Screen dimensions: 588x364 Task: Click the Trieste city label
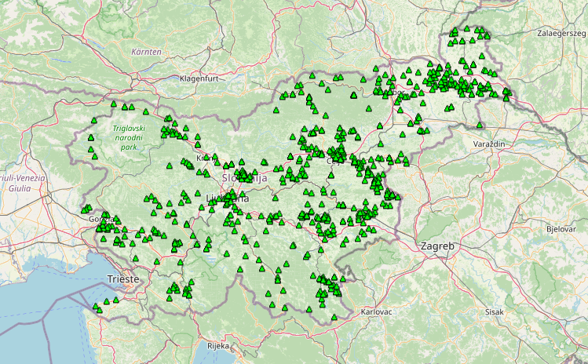(123, 279)
